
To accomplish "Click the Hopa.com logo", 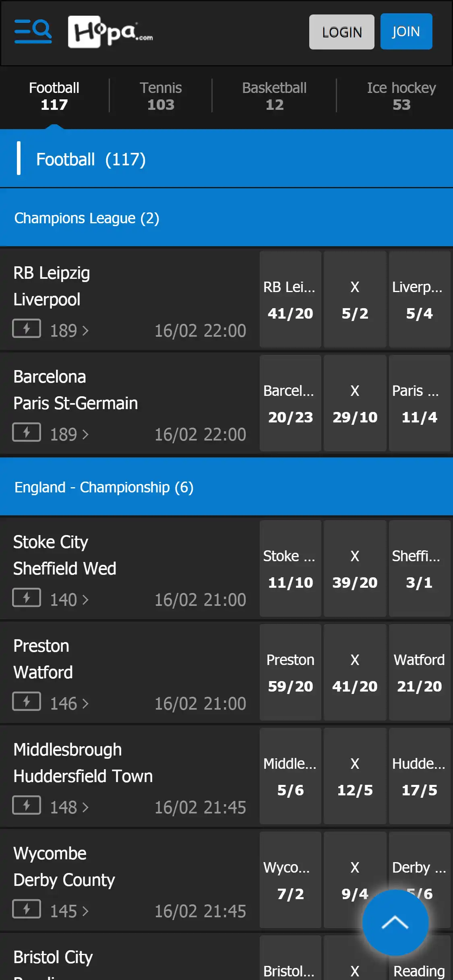I will [110, 32].
